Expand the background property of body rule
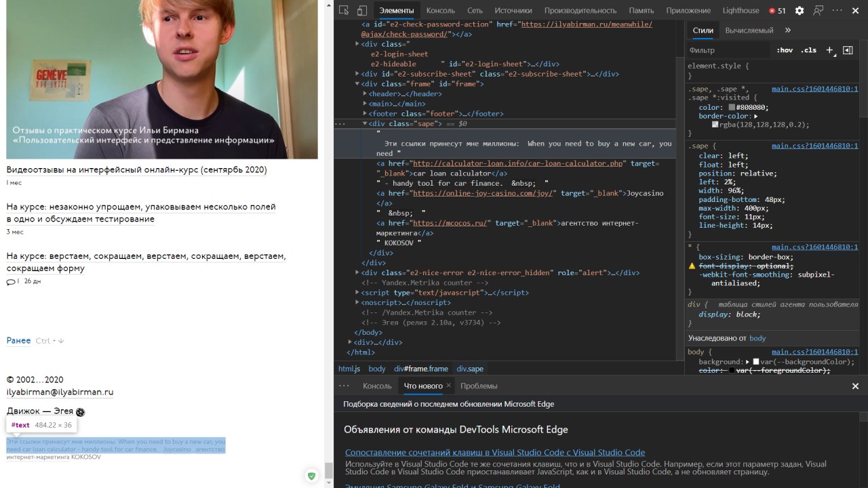 [x=747, y=362]
